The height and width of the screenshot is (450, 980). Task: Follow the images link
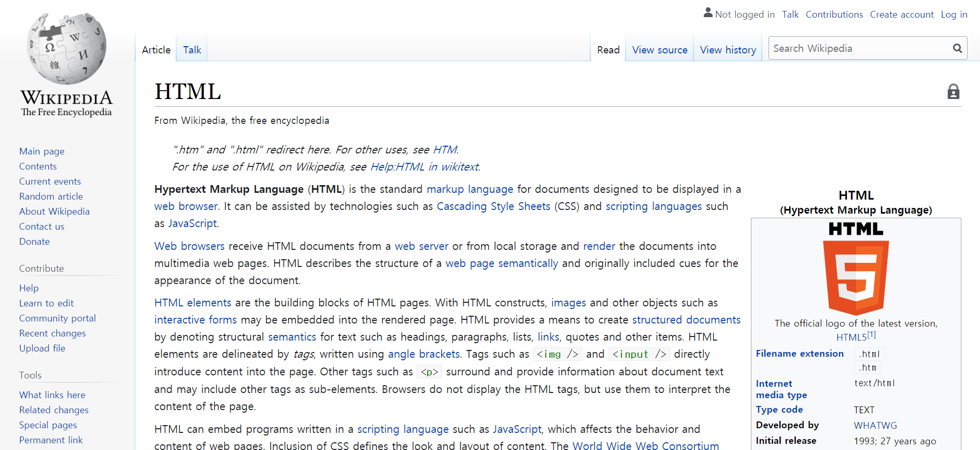coord(569,303)
